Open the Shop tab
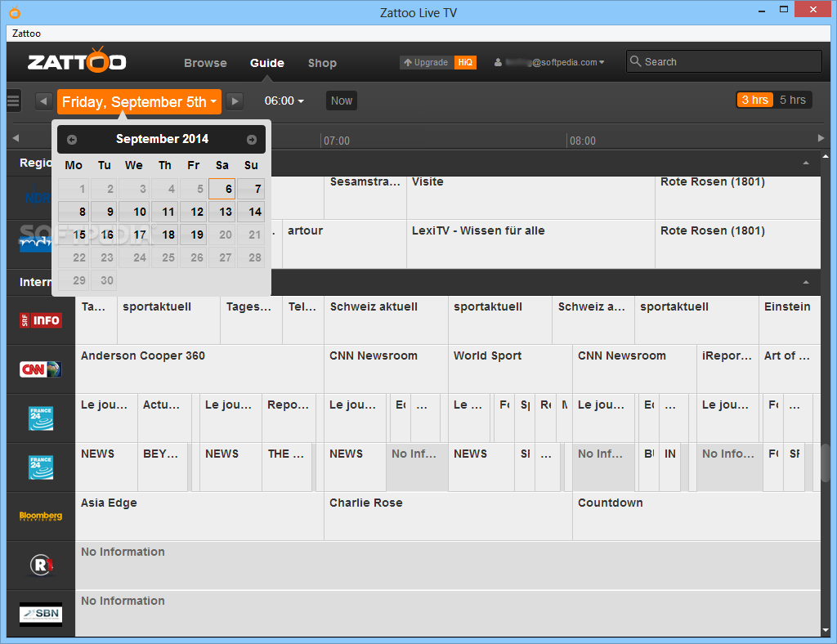This screenshot has height=644, width=837. (322, 63)
